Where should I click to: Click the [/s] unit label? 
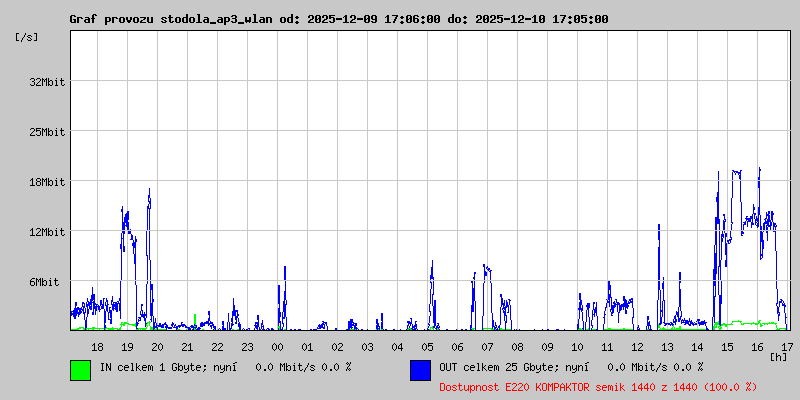pyautogui.click(x=28, y=37)
